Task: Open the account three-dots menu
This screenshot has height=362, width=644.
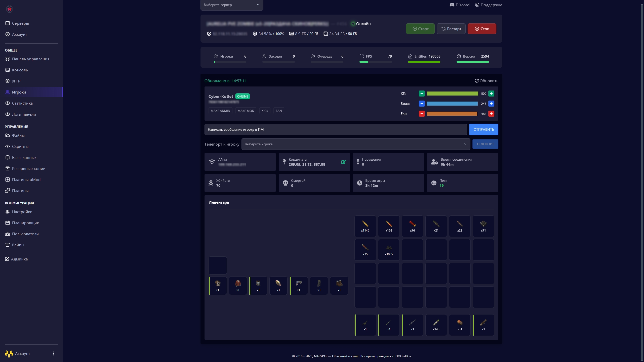Action: click(x=53, y=353)
